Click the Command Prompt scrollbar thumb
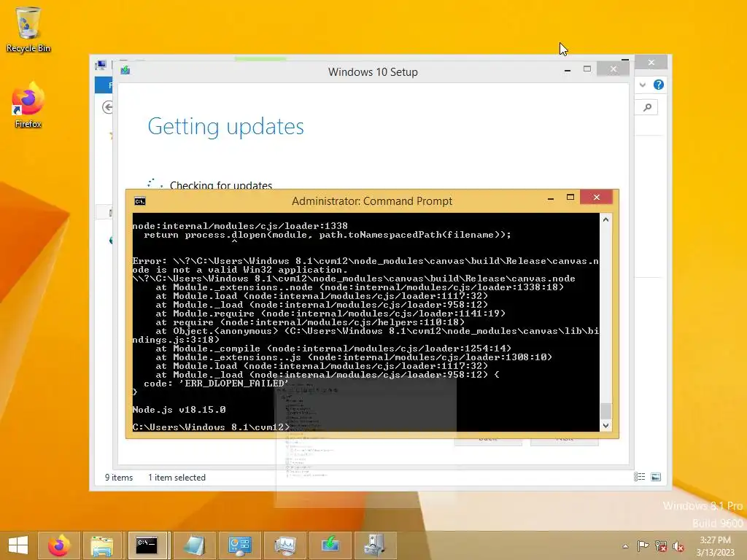 click(605, 411)
